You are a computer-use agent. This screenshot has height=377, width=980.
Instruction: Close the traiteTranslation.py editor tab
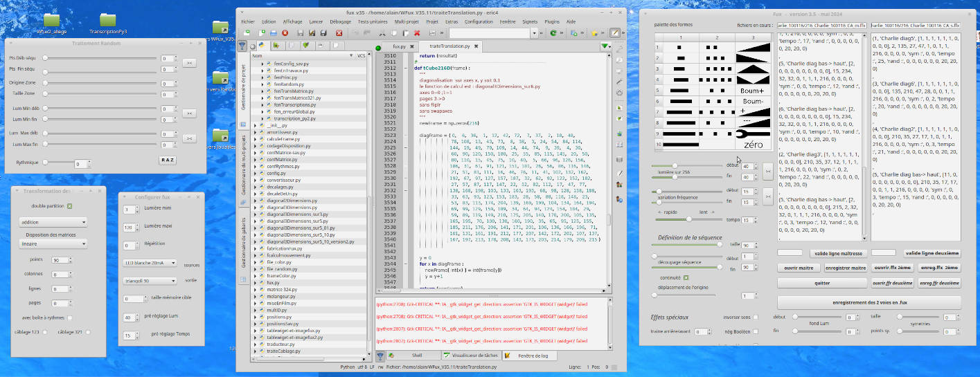click(x=476, y=46)
